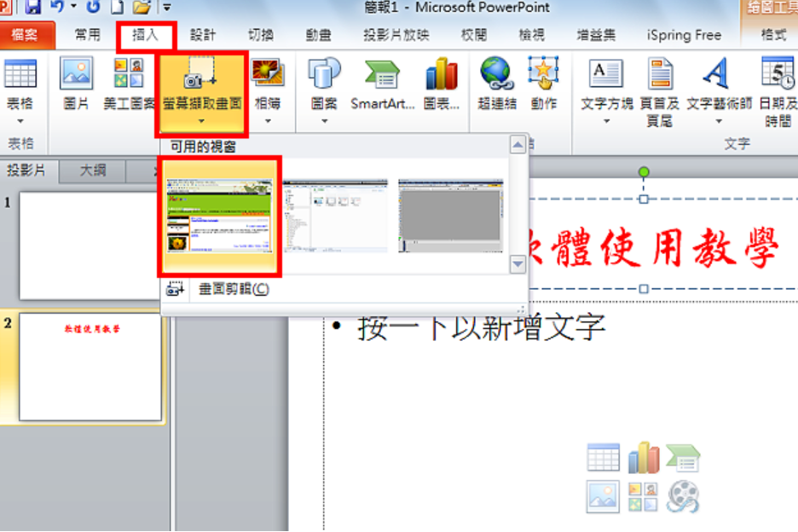Image resolution: width=798 pixels, height=532 pixels.
Task: Expand the 文字藝術師 dropdown arrow
Action: [719, 121]
